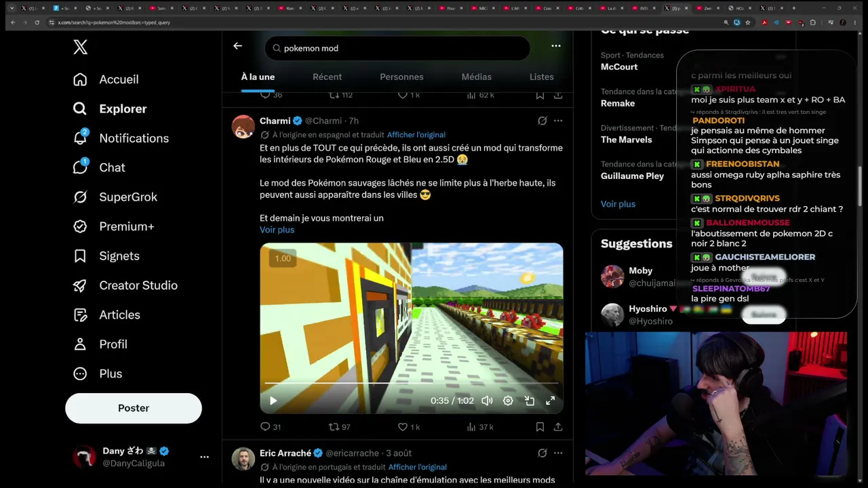The image size is (868, 488).
Task: Go to Accueil in the sidebar
Action: pos(106,79)
